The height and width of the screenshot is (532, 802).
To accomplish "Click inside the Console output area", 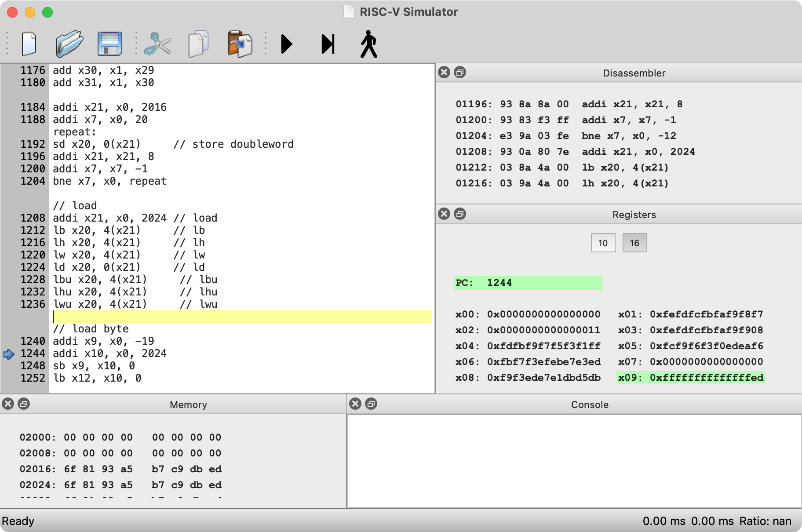I will [574, 461].
